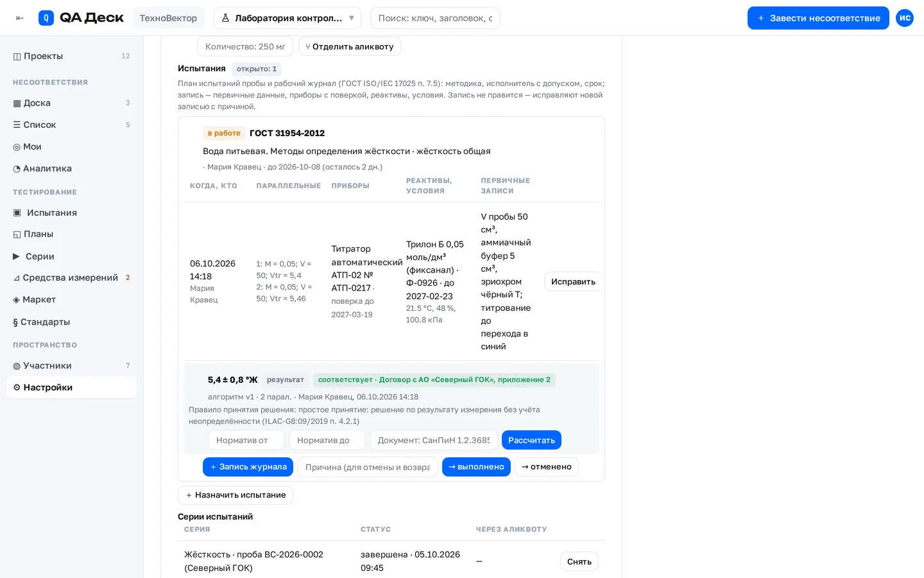
Task: Focus the Норматив от field
Action: point(246,440)
